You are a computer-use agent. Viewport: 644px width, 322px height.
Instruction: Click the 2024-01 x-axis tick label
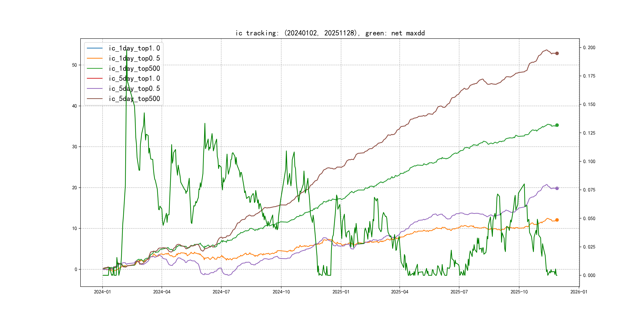coord(102,292)
